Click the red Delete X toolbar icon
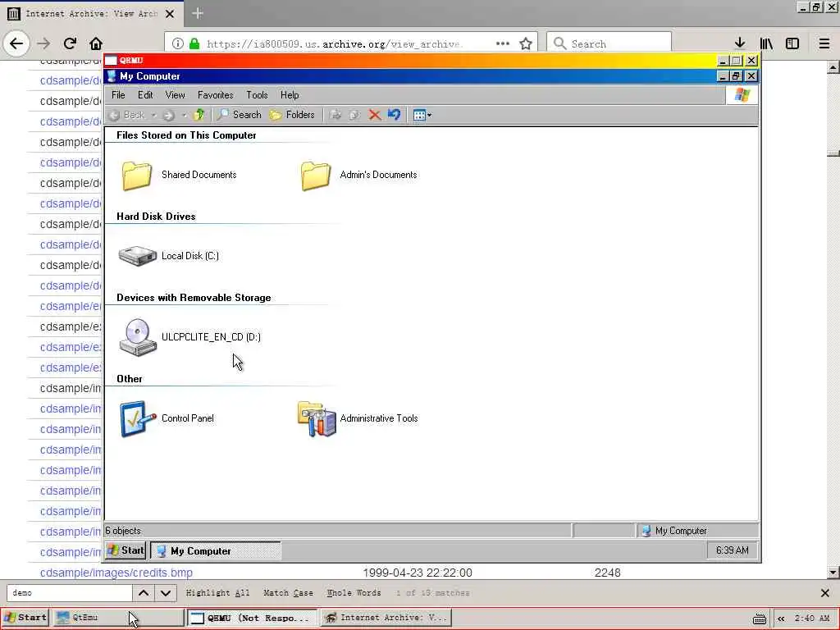840x630 pixels. click(x=374, y=115)
